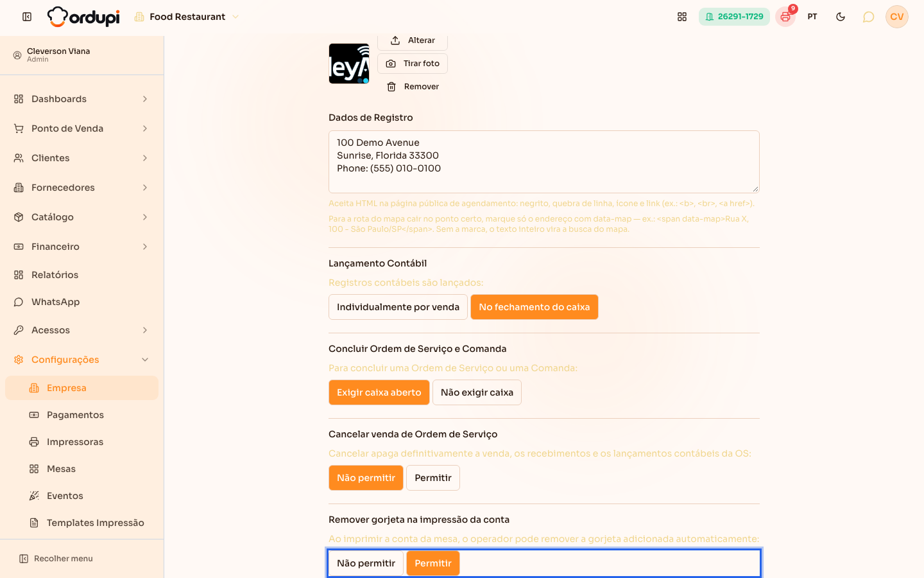Select the Empresa settings item
Screen dimensions: 924x578
click(x=82, y=388)
